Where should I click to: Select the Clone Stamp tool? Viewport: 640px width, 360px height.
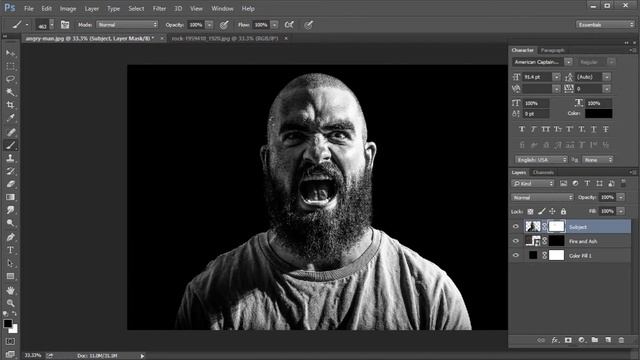[10, 158]
